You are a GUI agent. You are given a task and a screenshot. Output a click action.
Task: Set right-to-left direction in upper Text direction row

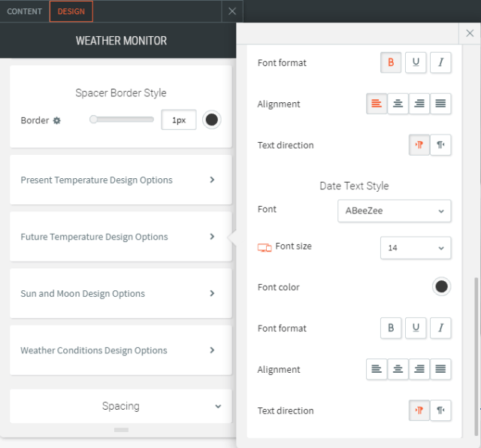pos(440,145)
